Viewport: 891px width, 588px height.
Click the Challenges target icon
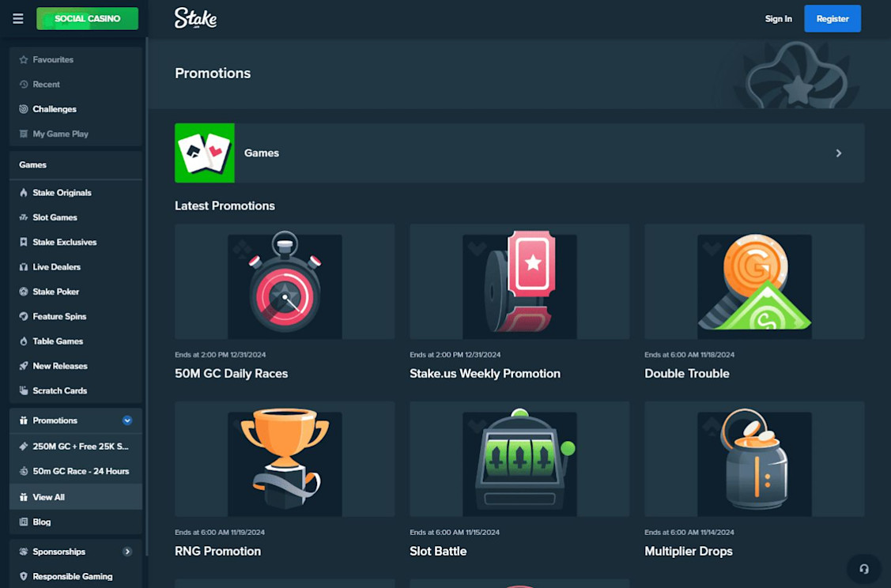coord(23,109)
